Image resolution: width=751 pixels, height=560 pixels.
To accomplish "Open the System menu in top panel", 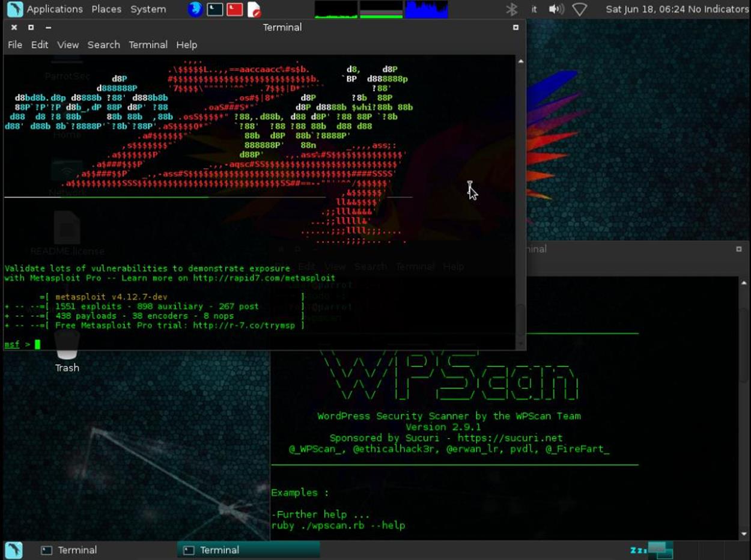I will 148,9.
